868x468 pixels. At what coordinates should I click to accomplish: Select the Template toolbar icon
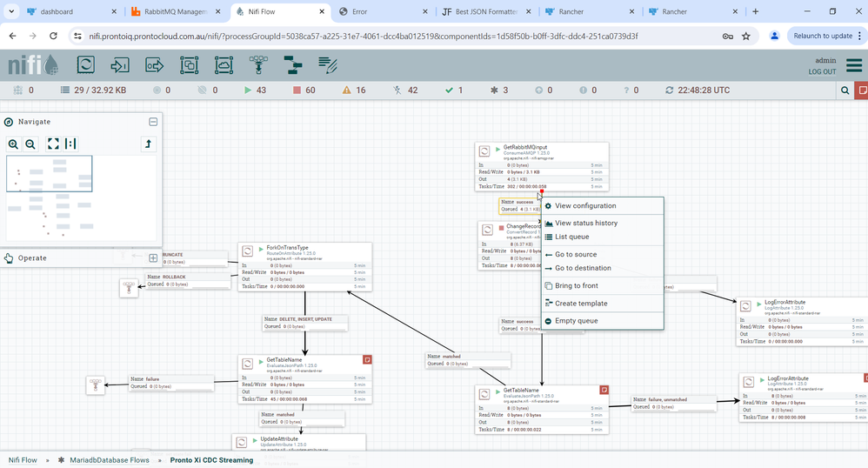pos(293,64)
